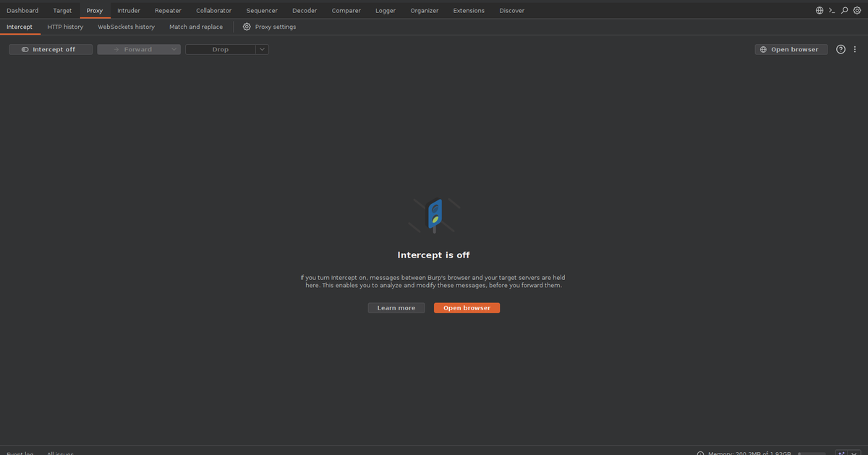
Task: Click the Learn more button
Action: pyautogui.click(x=396, y=307)
